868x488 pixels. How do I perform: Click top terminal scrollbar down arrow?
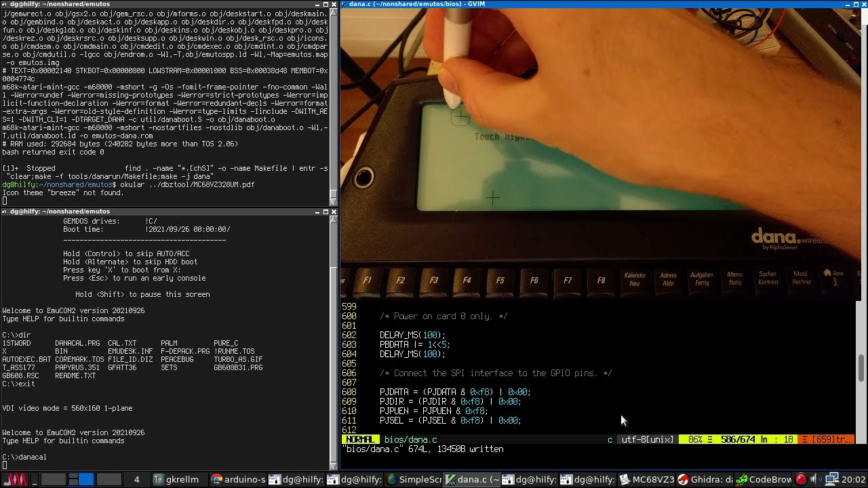pos(333,201)
